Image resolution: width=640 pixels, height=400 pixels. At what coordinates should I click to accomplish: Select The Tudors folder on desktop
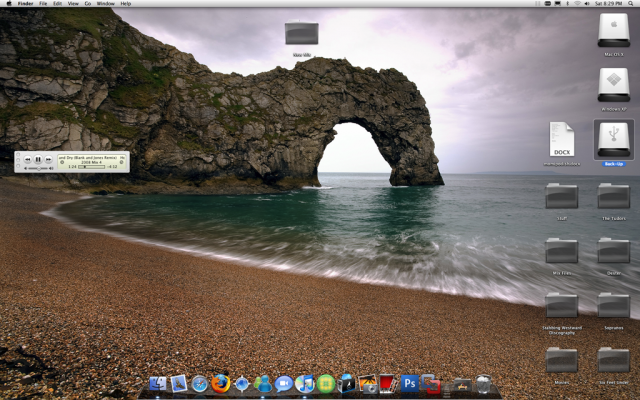(x=613, y=196)
